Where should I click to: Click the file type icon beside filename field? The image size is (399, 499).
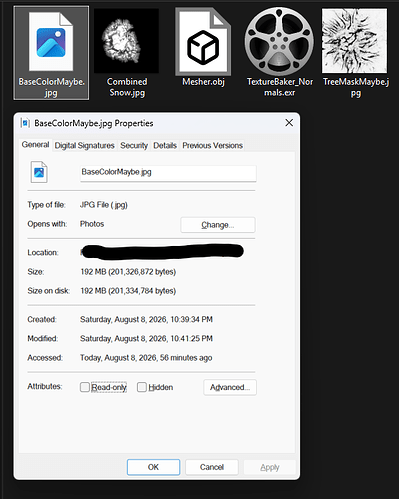39,172
